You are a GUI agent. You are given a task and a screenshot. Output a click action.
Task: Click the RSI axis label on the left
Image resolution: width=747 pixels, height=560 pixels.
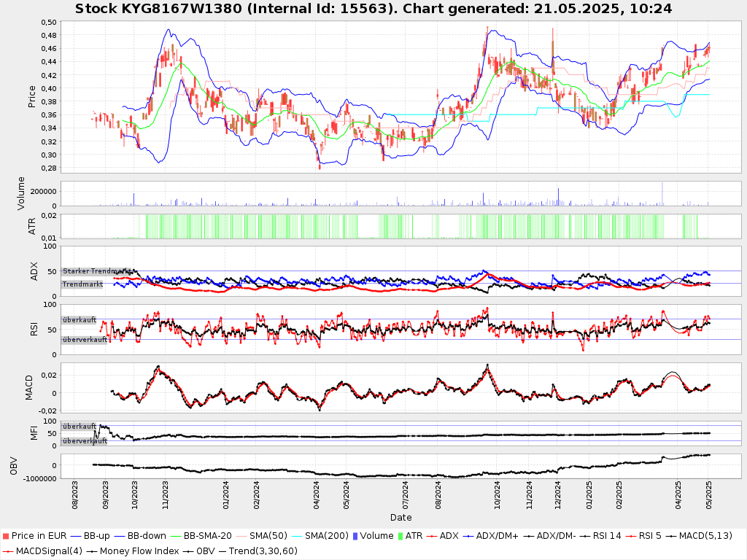point(34,330)
